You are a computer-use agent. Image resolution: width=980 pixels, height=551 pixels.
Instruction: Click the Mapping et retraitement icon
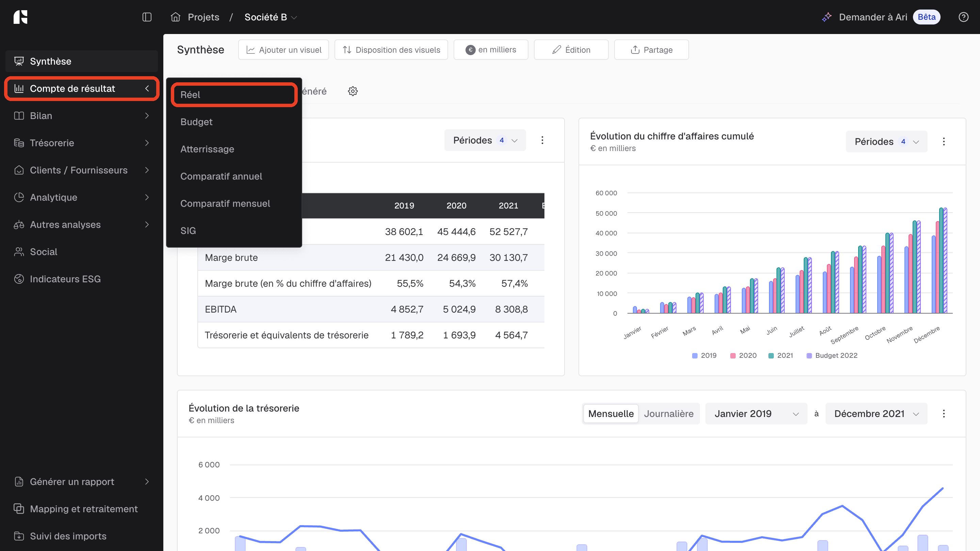[19, 509]
